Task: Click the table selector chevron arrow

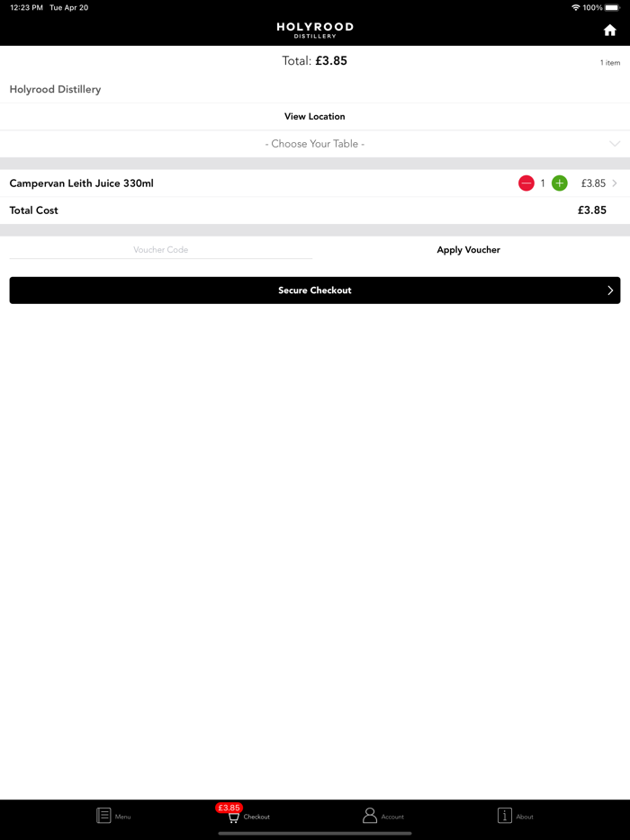Action: coord(615,144)
